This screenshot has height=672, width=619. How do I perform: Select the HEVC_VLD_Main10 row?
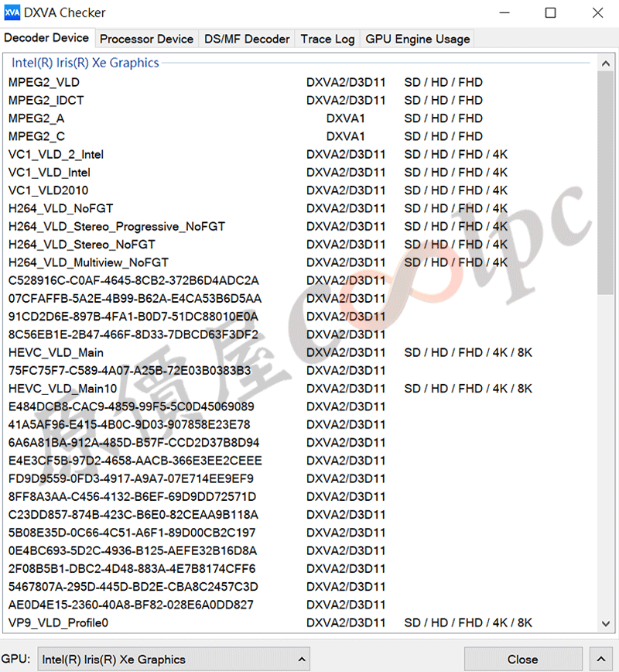coord(300,389)
